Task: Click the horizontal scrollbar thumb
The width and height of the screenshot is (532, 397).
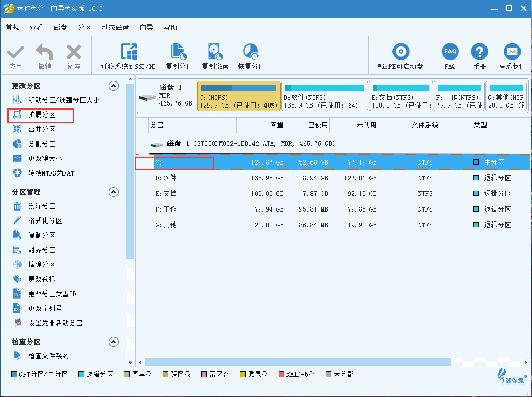Action: pyautogui.click(x=298, y=362)
